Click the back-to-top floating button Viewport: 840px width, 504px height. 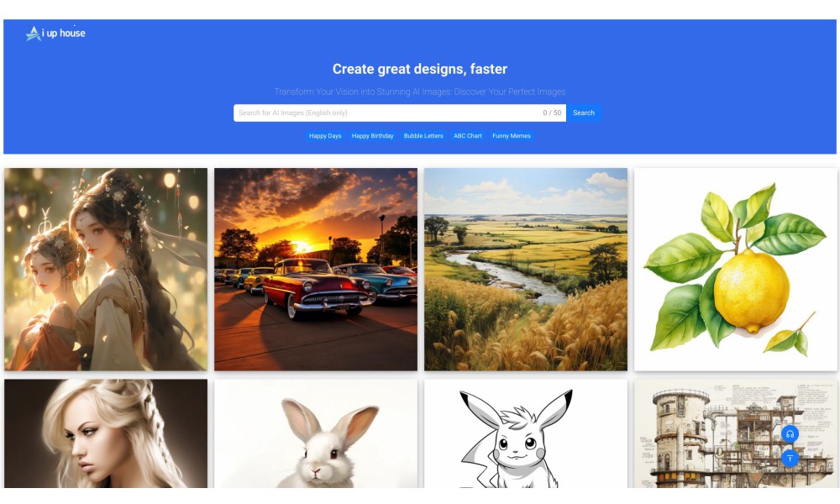tap(790, 458)
